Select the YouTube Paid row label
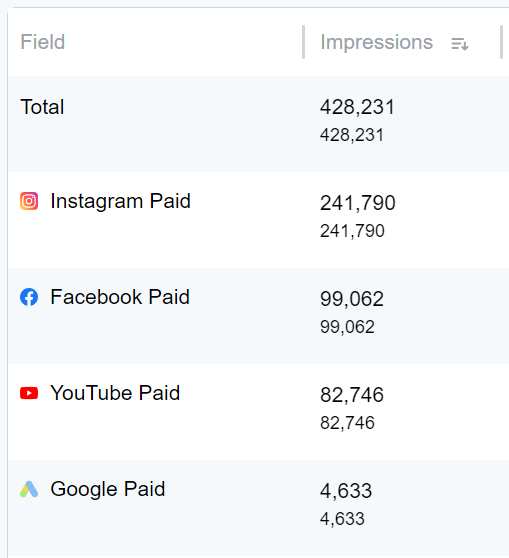The image size is (509, 558). coord(115,393)
